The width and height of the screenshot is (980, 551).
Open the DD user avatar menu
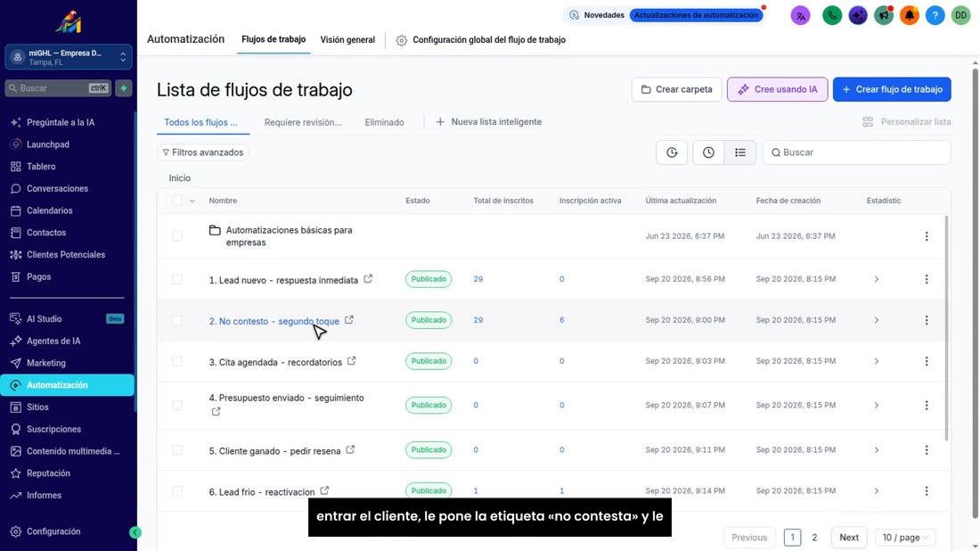960,15
